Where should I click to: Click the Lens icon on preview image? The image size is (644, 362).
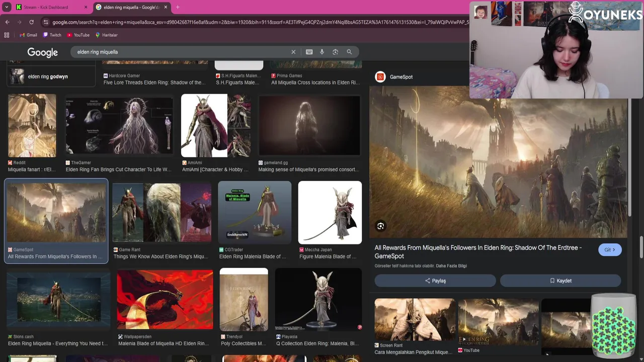(x=381, y=226)
